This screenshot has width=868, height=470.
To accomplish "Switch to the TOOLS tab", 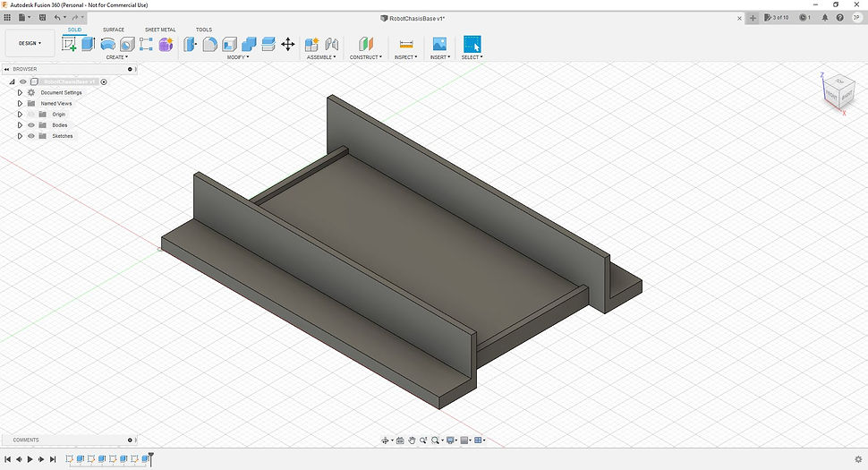I will 204,30.
